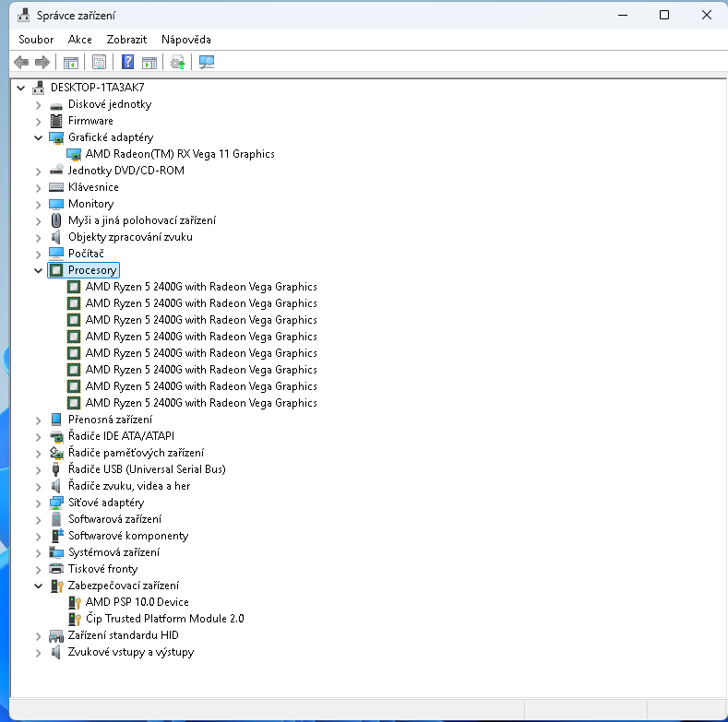728x722 pixels.
Task: Click the AMD Radeon RX Vega 11 icon
Action: tap(74, 155)
